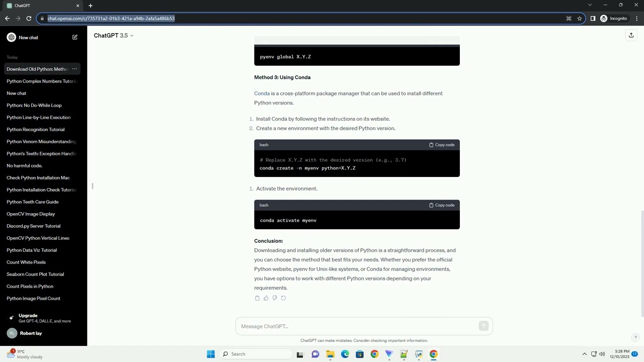This screenshot has width=644, height=362.
Task: Open the Chrome three-dot menu
Action: (636, 19)
